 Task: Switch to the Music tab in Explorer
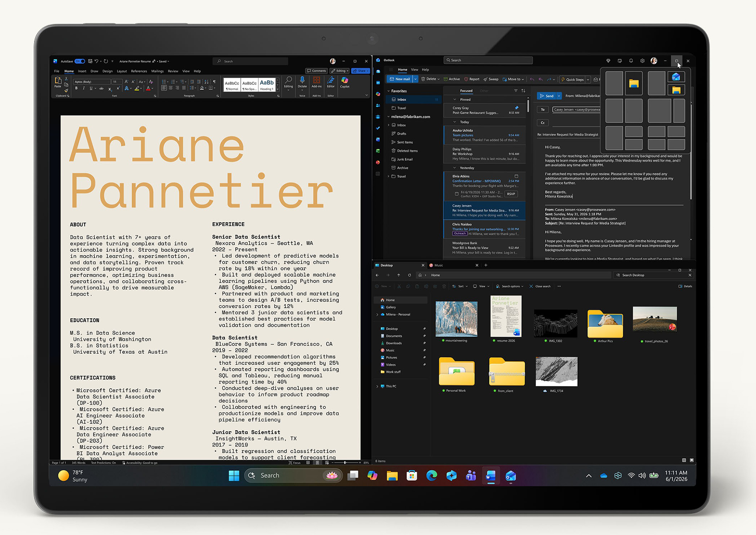[439, 266]
